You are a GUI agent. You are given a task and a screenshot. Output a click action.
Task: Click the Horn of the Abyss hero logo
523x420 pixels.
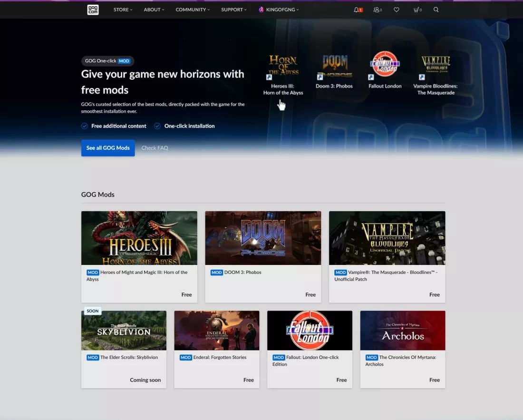[x=283, y=65]
